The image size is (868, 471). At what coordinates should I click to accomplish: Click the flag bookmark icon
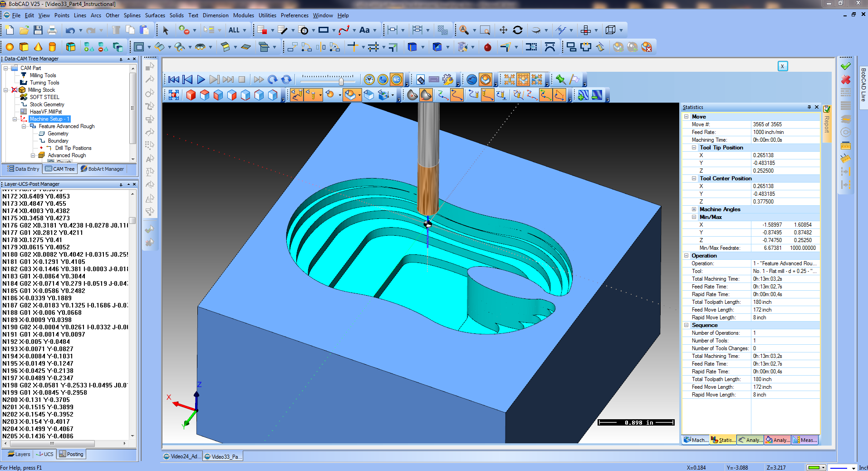[574, 79]
